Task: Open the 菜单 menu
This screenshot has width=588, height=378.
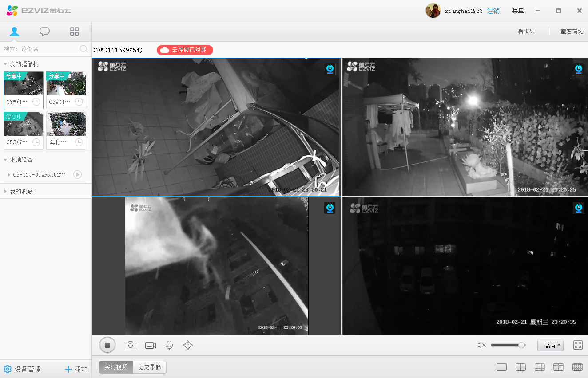Action: pyautogui.click(x=518, y=11)
